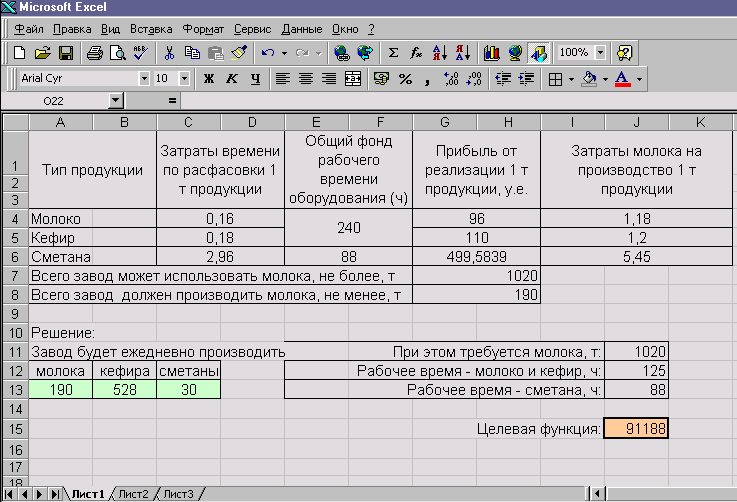The height and width of the screenshot is (502, 737).
Task: Increase indent icon
Action: [526, 78]
